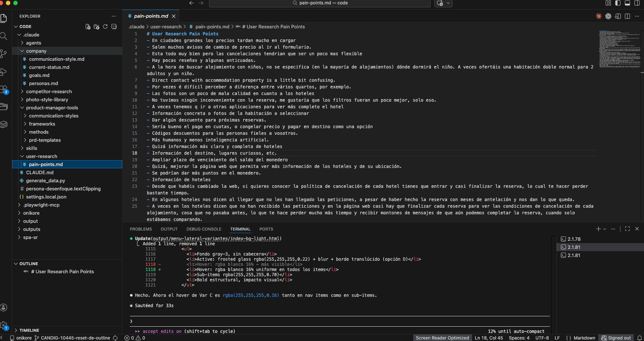The image size is (644, 341).
Task: Refresh the Explorer file tree
Action: [105, 27]
